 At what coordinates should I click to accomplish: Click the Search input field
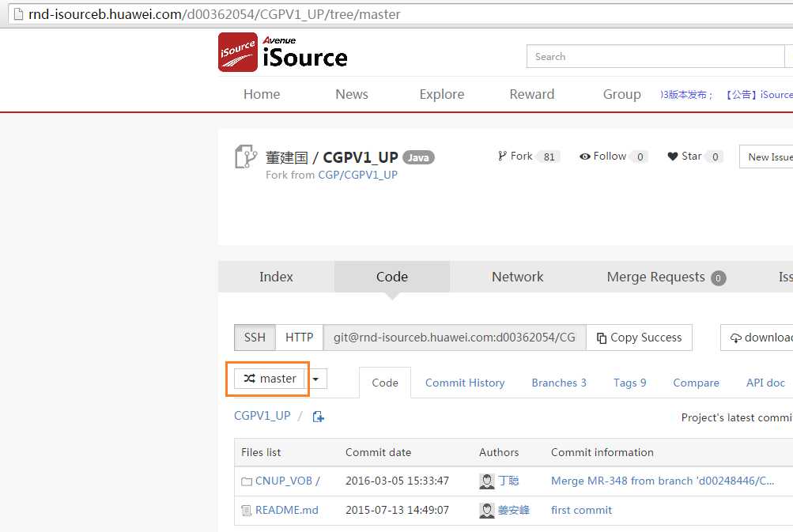coord(655,56)
